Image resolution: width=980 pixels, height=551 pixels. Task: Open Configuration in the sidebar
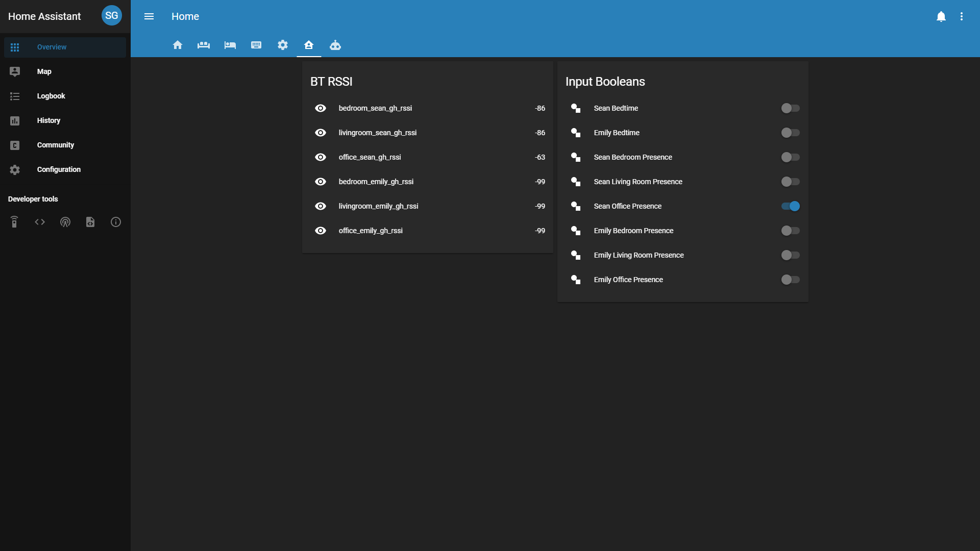coord(59,169)
